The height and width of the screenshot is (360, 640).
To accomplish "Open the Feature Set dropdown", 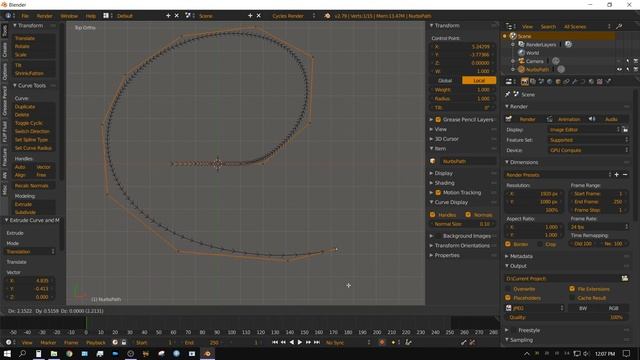I will (x=588, y=140).
